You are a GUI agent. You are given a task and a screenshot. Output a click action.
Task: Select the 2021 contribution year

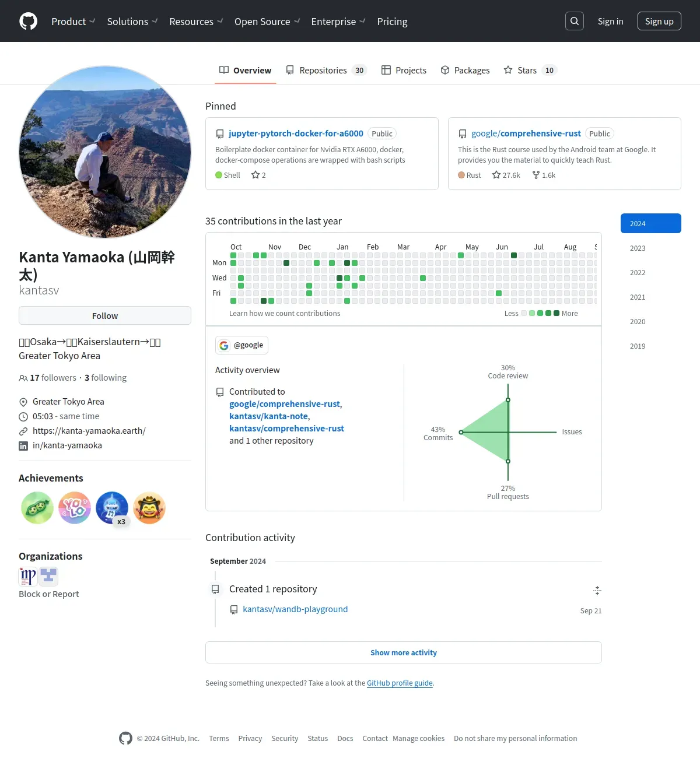click(651, 297)
